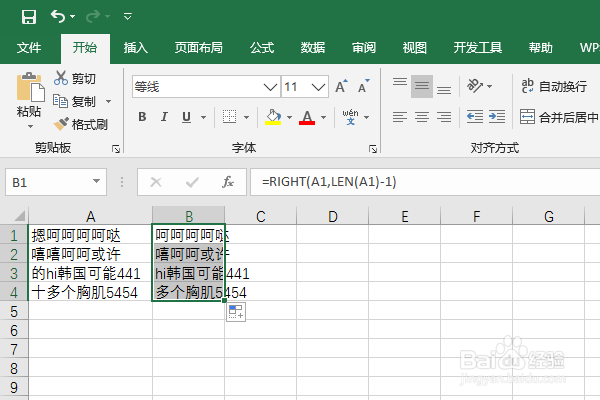Screen dimensions: 600x400
Task: Open the text orientation options
Action: click(479, 86)
